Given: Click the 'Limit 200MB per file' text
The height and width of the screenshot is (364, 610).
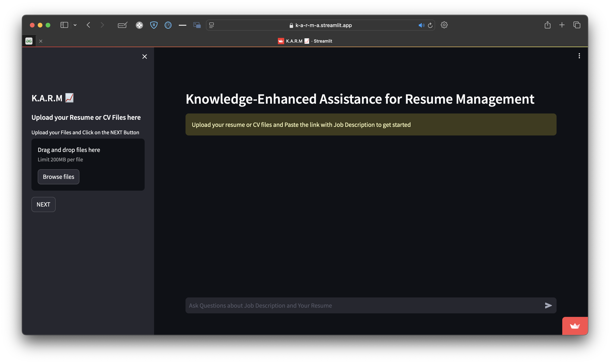Looking at the screenshot, I should tap(60, 159).
